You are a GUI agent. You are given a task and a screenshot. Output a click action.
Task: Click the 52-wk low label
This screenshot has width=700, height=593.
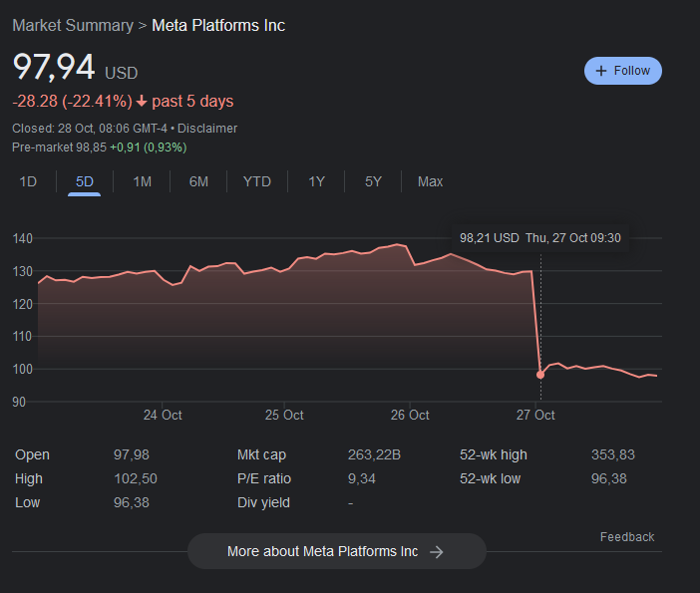pos(491,478)
